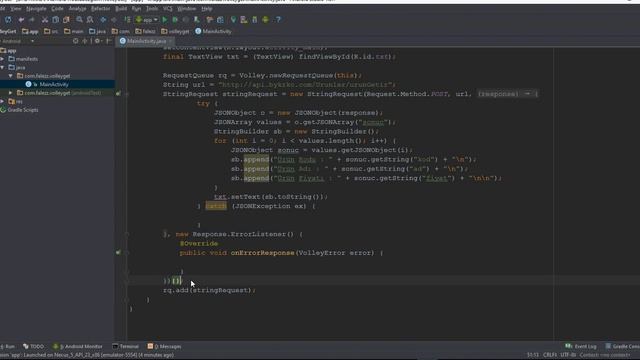The height and width of the screenshot is (360, 640).
Task: Click the Cut scissors icon
Action: click(44, 20)
